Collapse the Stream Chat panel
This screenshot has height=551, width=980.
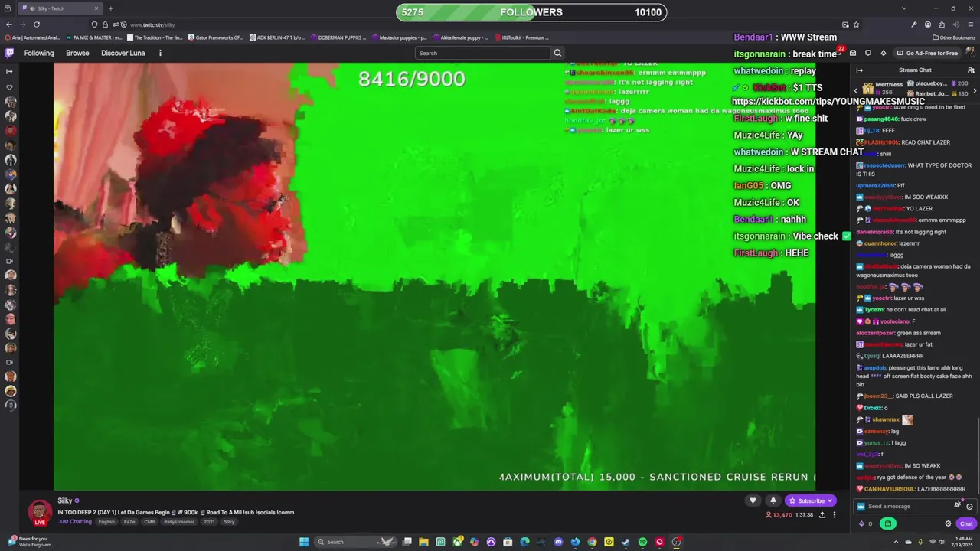[x=859, y=70]
